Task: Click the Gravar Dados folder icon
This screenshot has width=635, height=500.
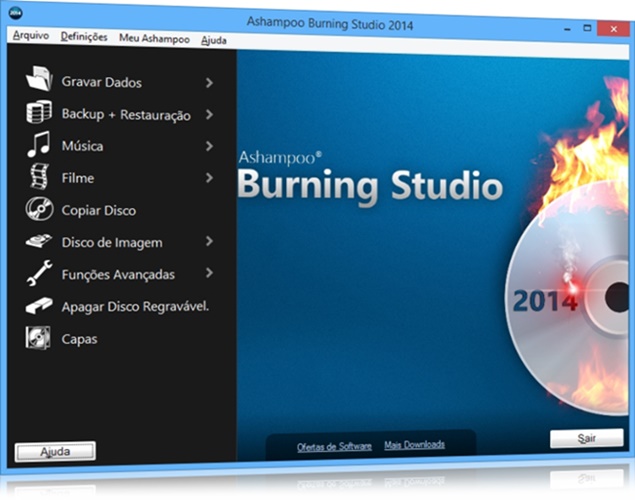Action: 39,78
